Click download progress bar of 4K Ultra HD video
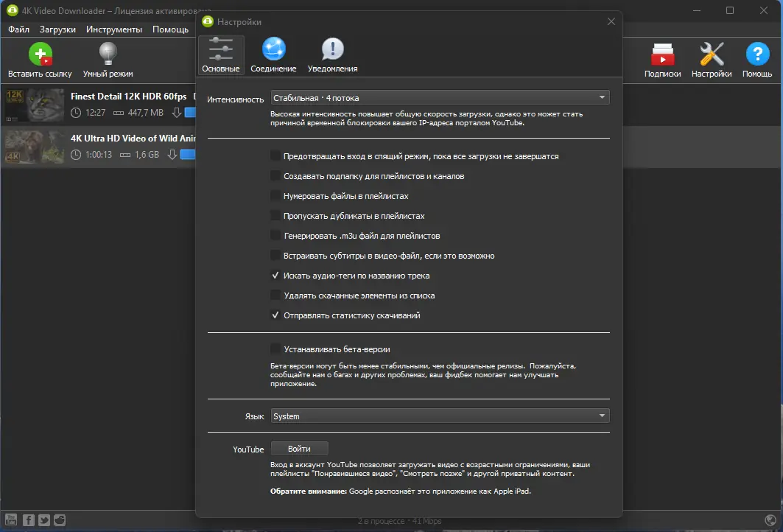The height and width of the screenshot is (532, 783). tap(188, 155)
